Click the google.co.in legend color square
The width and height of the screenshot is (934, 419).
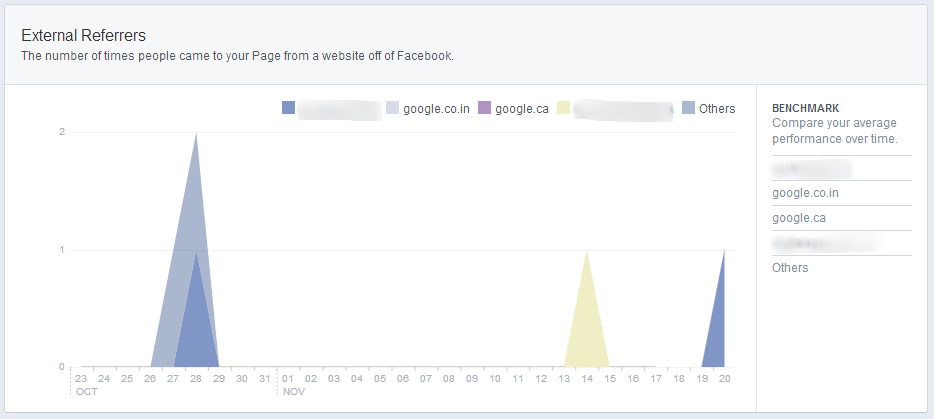pyautogui.click(x=392, y=108)
